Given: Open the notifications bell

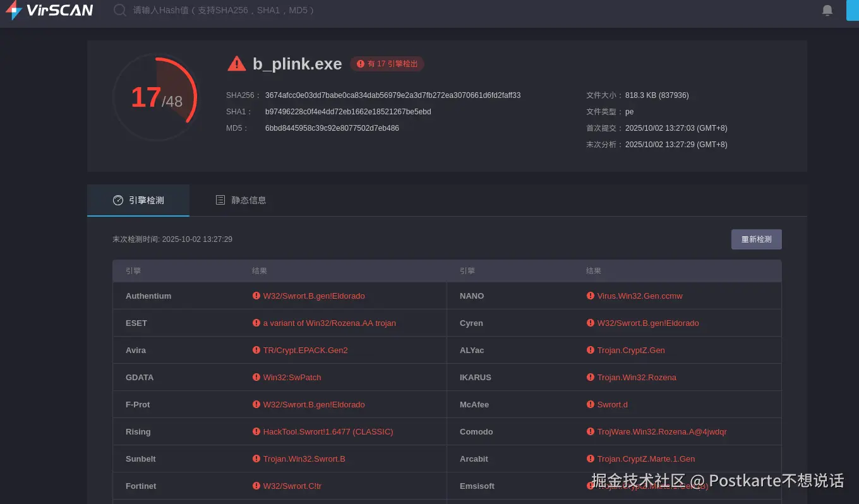Looking at the screenshot, I should pos(827,10).
